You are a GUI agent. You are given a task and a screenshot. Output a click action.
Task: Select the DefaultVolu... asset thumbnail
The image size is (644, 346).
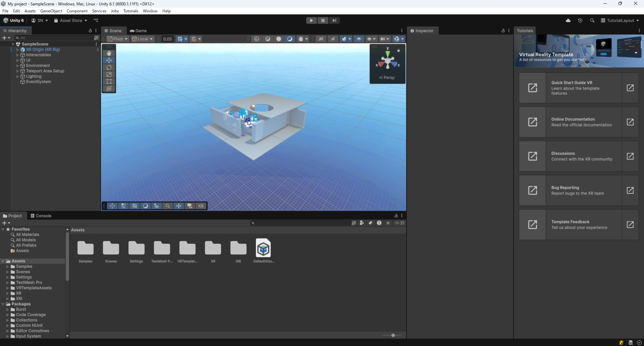pos(263,251)
